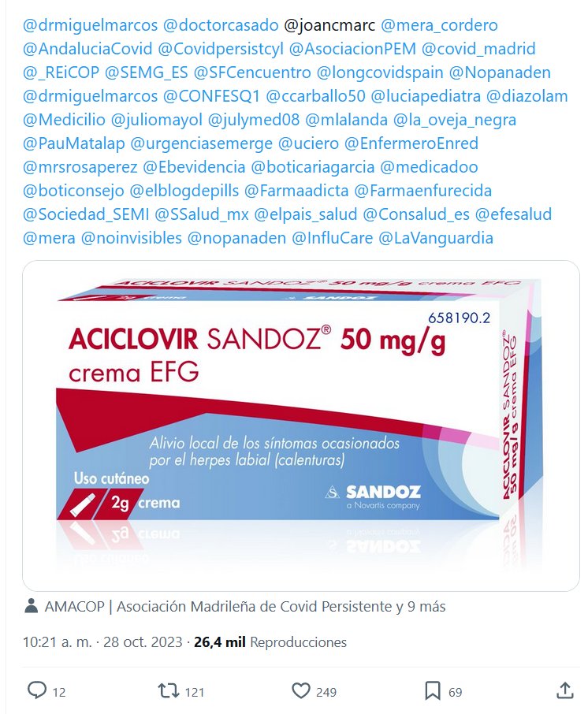Image resolution: width=588 pixels, height=714 pixels.
Task: Click the @EnfermeroEnred mention
Action: coord(411,143)
